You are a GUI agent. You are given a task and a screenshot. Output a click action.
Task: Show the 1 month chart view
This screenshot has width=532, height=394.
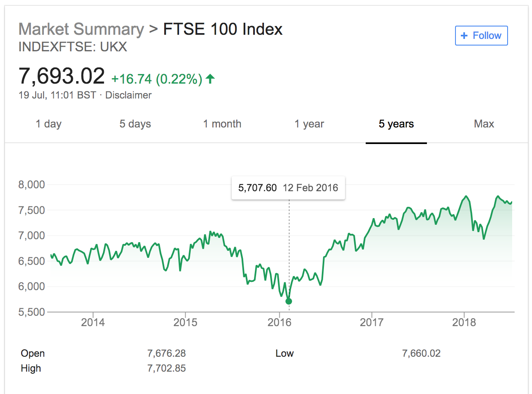(x=222, y=124)
